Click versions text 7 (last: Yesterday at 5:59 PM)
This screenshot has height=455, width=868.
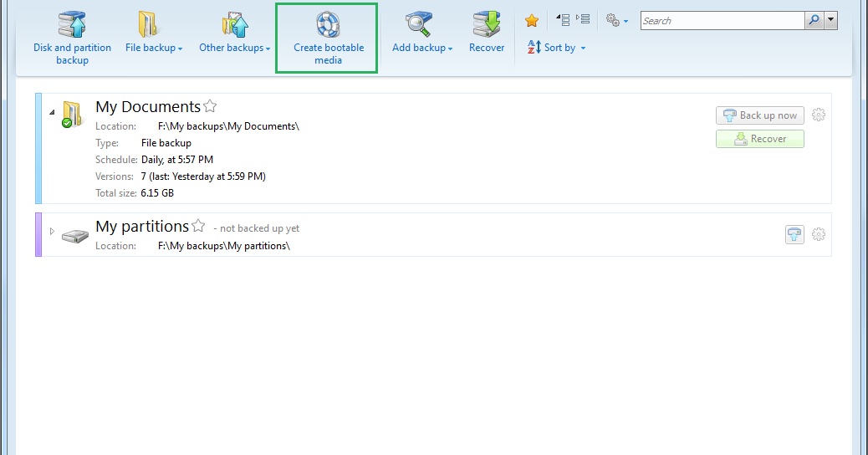click(x=203, y=176)
